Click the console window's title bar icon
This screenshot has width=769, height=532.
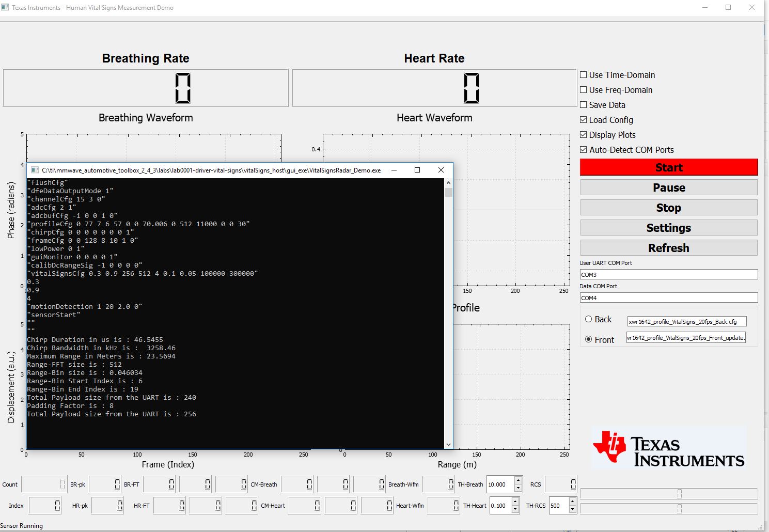[35, 170]
